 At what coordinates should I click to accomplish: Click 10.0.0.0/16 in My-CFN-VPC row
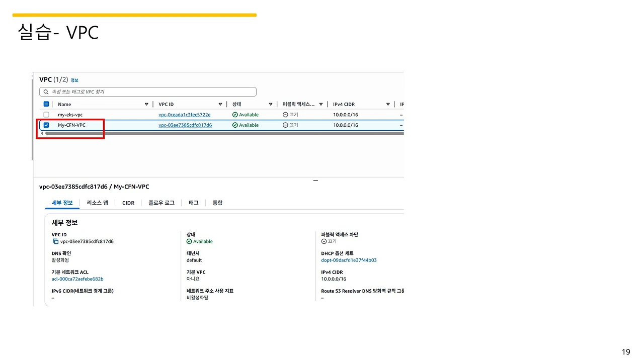346,125
